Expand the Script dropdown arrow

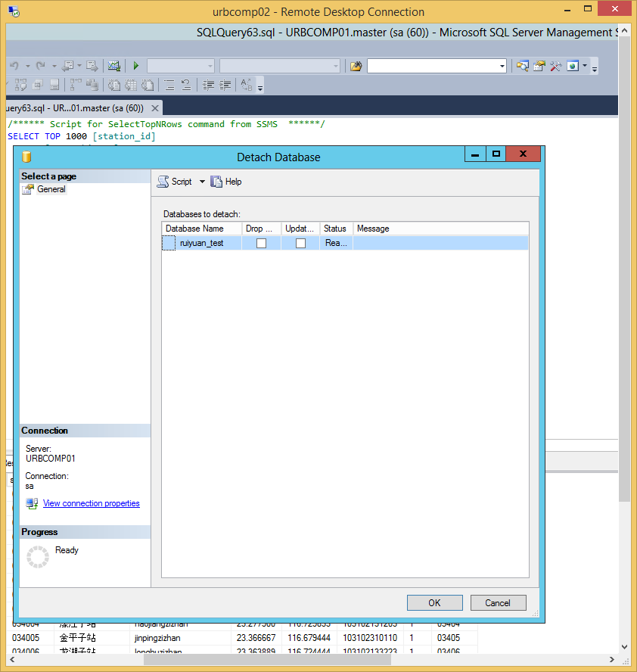pos(202,182)
